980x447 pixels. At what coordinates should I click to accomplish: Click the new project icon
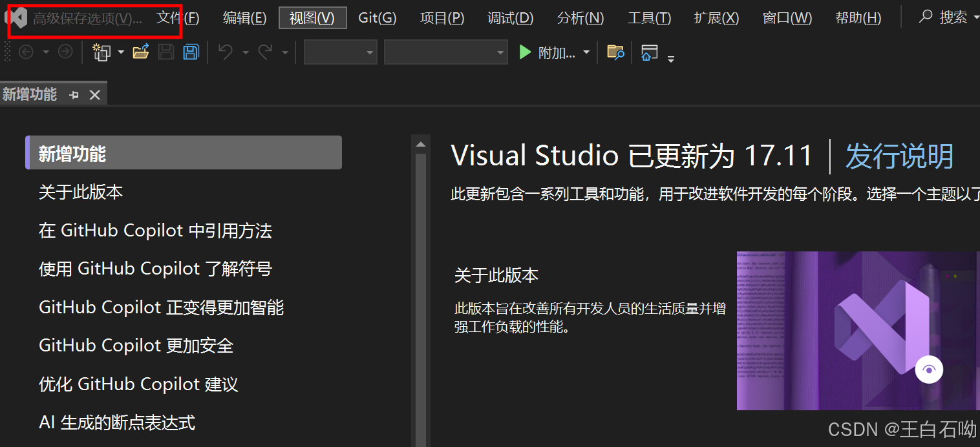pyautogui.click(x=101, y=52)
